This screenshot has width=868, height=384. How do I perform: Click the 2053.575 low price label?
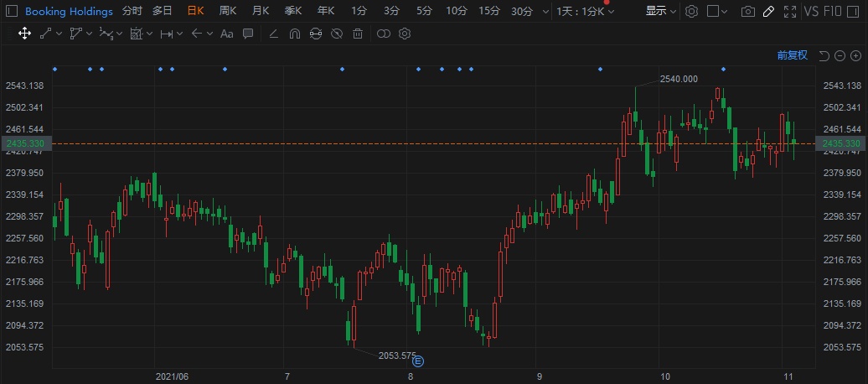click(x=397, y=355)
